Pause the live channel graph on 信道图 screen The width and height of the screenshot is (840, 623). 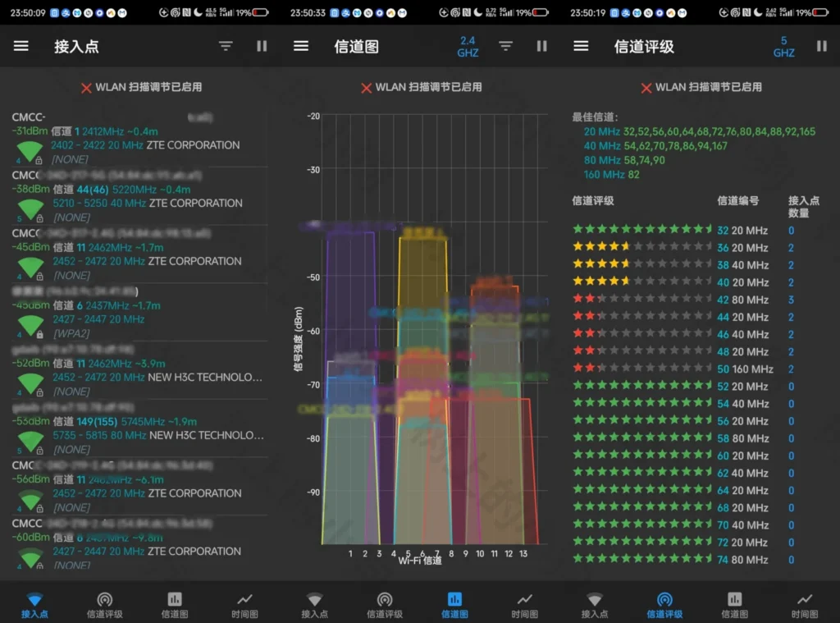(541, 46)
